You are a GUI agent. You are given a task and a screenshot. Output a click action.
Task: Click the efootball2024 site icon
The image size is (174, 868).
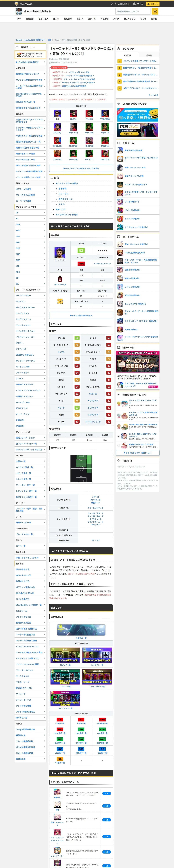pyautogui.click(x=19, y=11)
